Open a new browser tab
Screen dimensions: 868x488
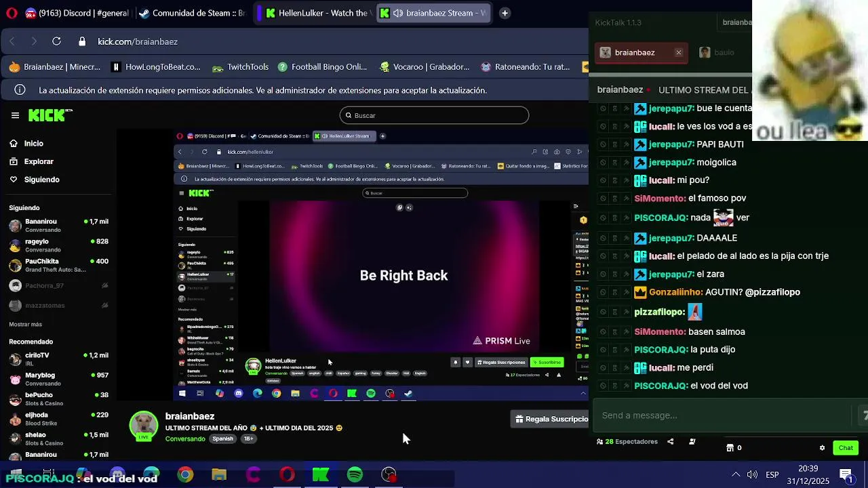click(505, 13)
